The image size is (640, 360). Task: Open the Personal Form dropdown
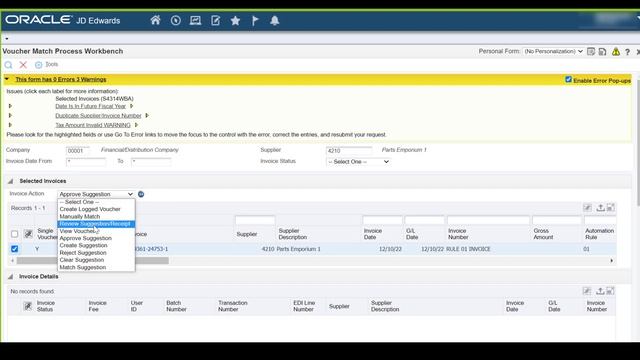coord(553,51)
